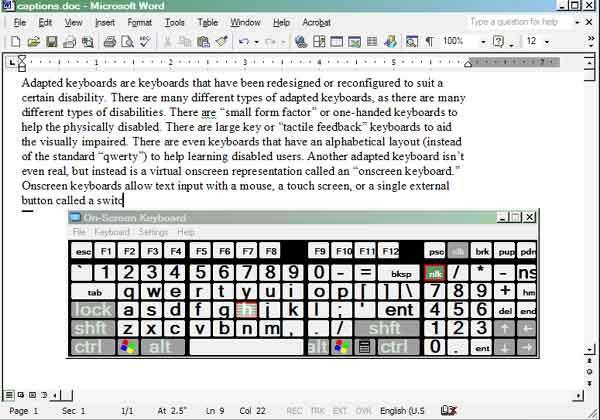Expand the Undo history dropdown arrow
Image resolution: width=600 pixels, height=420 pixels.
point(256,42)
